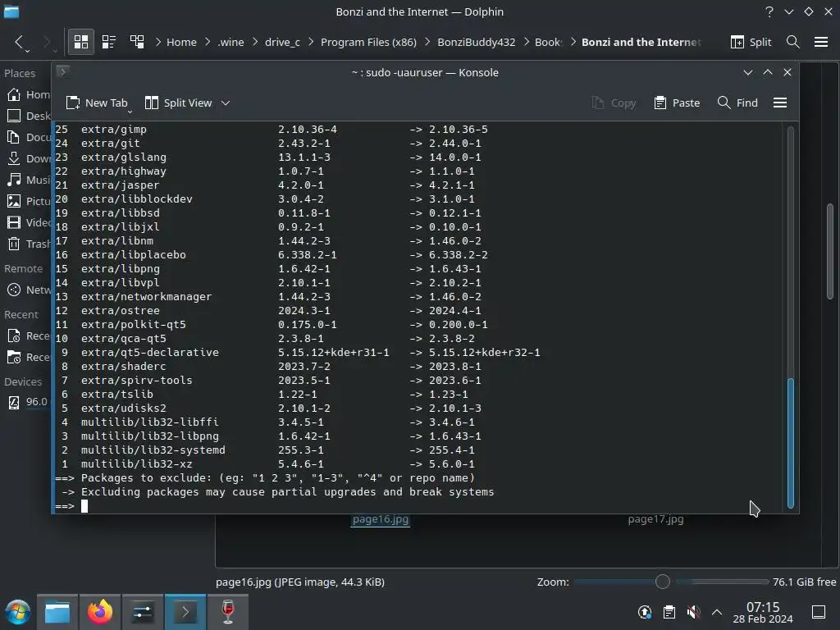Open Music place in sidebar
Screen dimensions: 840x630
coord(29,180)
